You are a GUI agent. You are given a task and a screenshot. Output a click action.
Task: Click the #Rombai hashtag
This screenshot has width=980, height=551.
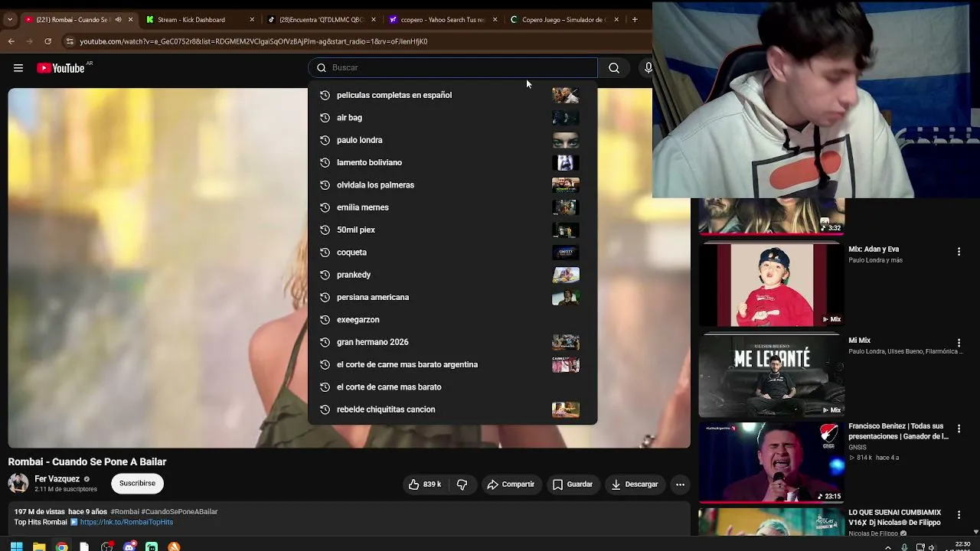coord(125,511)
